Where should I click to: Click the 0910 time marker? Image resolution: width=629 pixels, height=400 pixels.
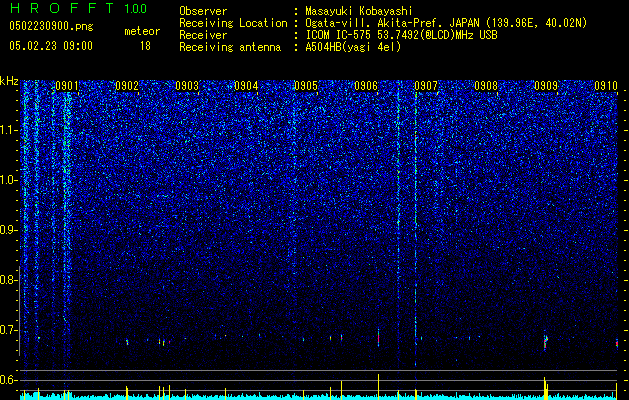(x=606, y=85)
